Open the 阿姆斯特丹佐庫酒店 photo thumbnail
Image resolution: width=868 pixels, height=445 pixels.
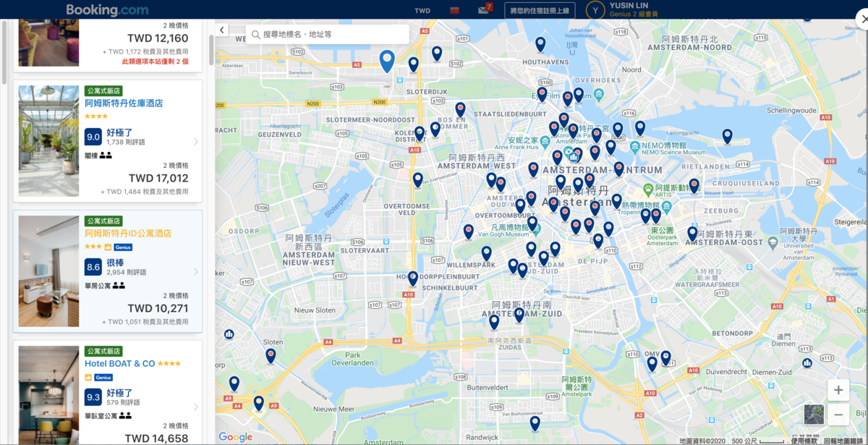coord(48,141)
